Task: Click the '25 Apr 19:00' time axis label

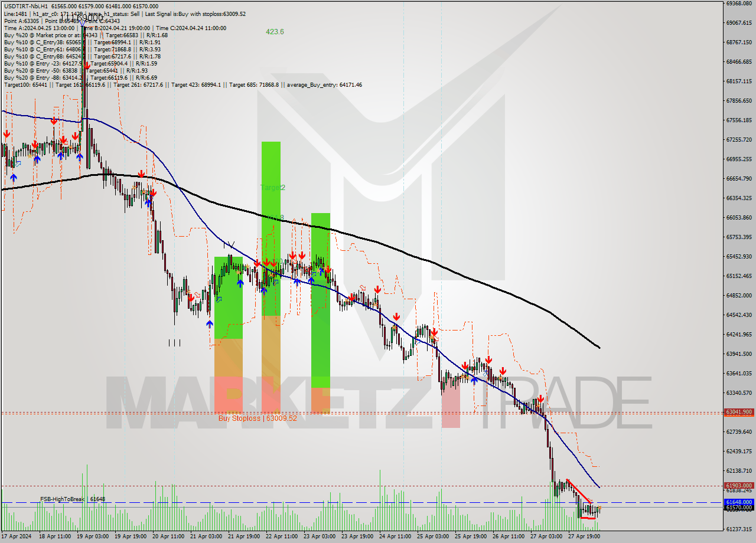Action: click(470, 537)
